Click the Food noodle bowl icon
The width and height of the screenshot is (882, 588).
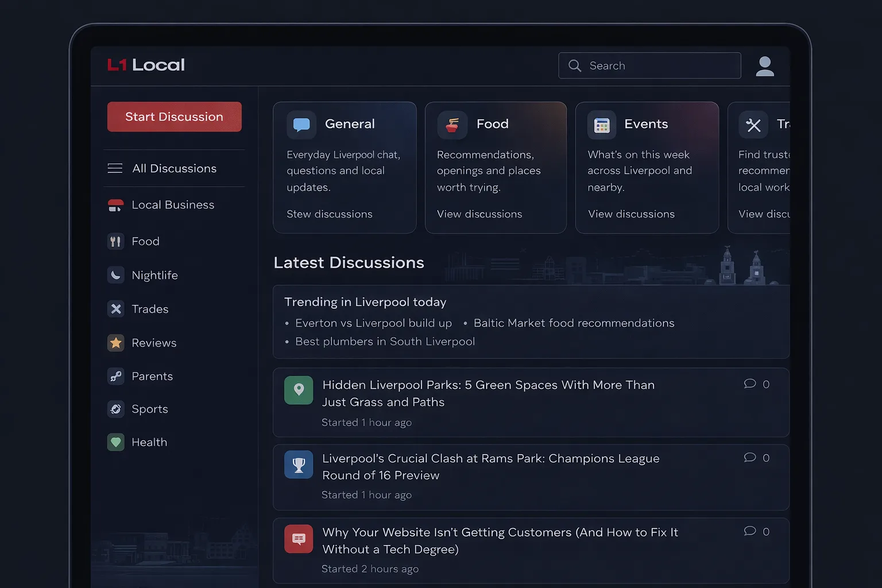452,125
